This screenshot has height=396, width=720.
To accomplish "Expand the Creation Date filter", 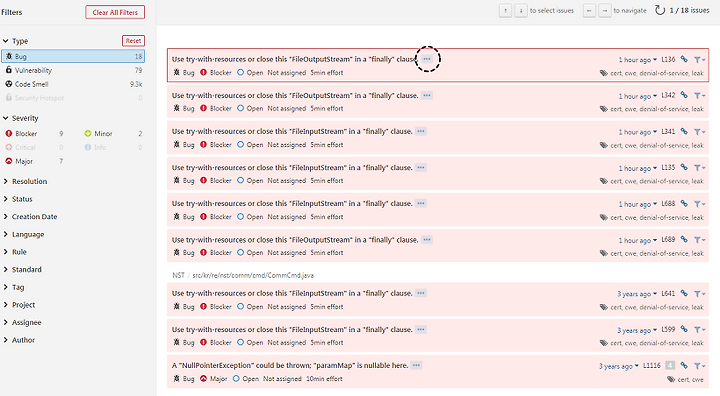I will 30,216.
